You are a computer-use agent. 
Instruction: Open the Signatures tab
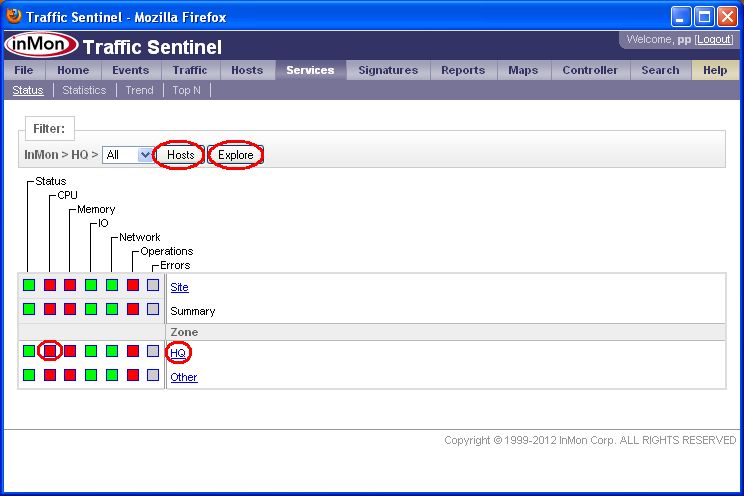pyautogui.click(x=388, y=70)
